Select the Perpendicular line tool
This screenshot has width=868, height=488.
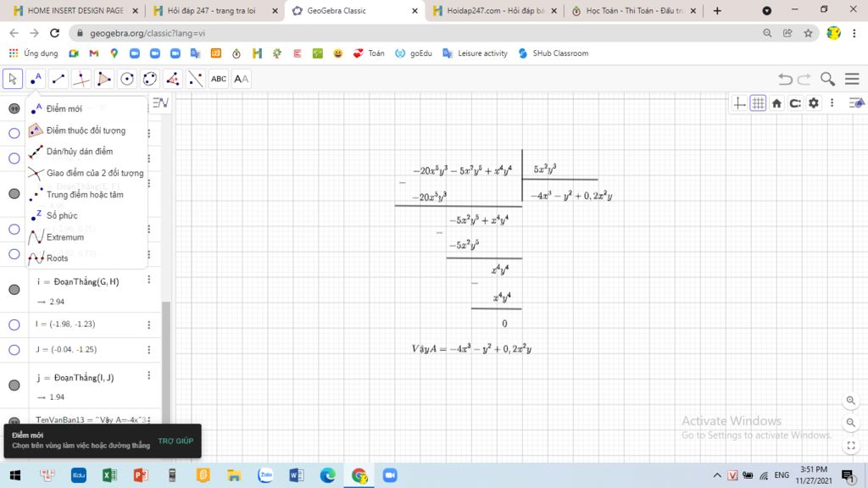tap(81, 79)
